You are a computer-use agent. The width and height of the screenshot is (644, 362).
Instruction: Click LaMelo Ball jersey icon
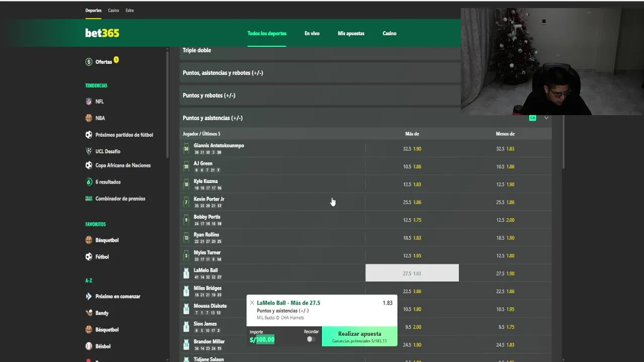point(186,274)
